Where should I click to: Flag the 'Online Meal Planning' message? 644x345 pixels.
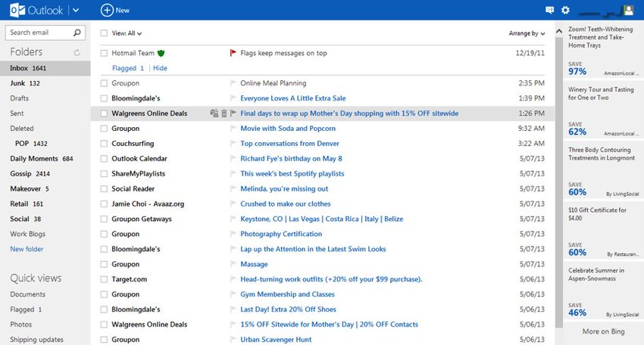pyautogui.click(x=233, y=83)
